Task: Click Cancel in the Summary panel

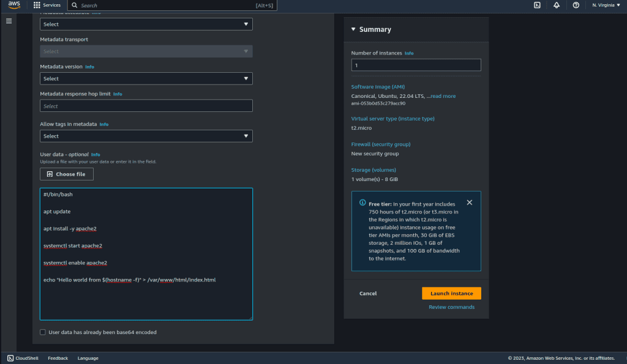Action: coord(368,293)
